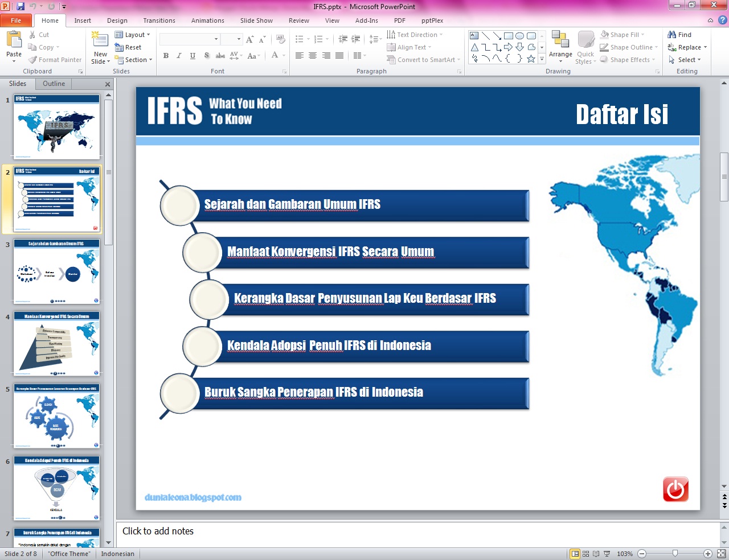Clear all formatting from the text

[280, 39]
